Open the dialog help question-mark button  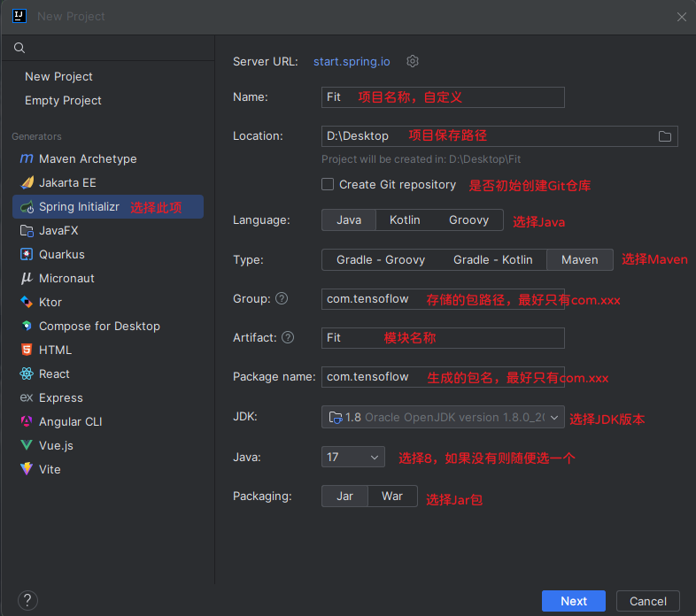[x=27, y=600]
